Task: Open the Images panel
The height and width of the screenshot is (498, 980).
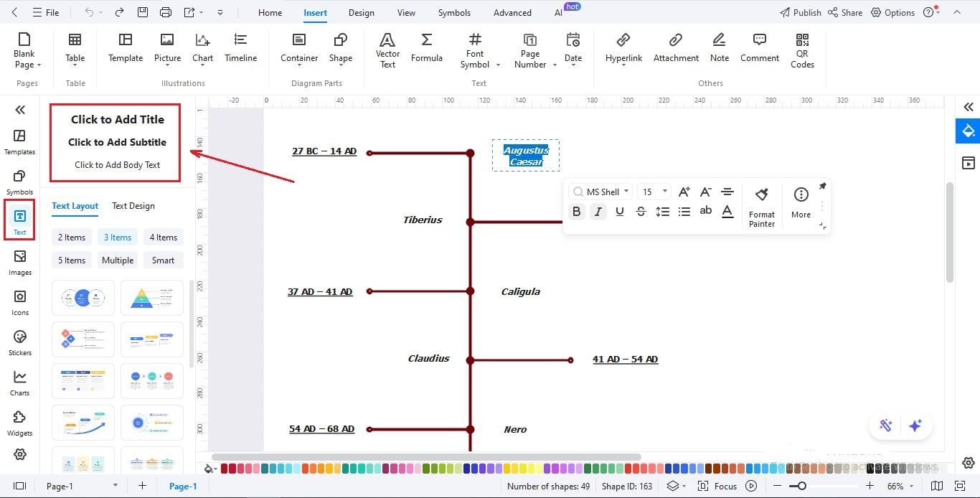Action: tap(19, 261)
